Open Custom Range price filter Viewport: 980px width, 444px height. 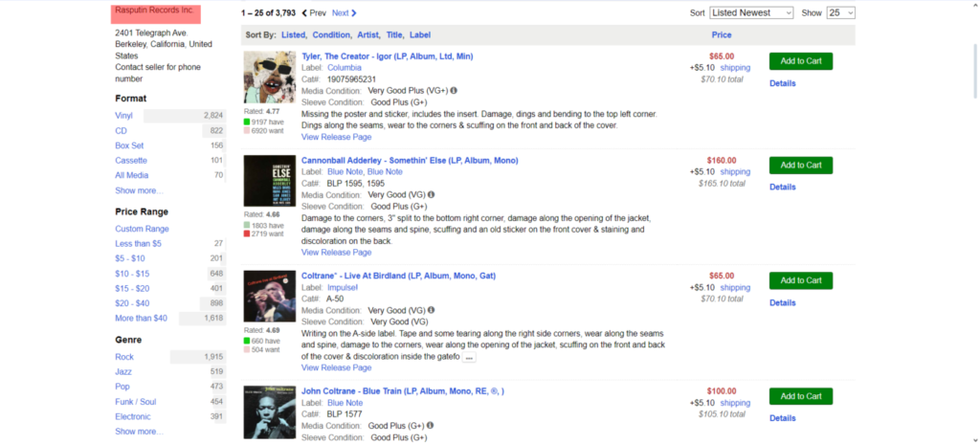coord(142,229)
